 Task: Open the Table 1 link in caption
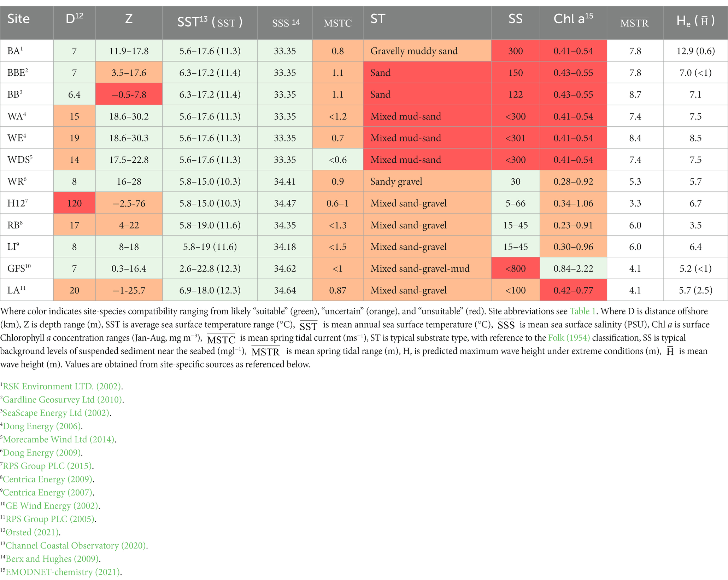(582, 311)
